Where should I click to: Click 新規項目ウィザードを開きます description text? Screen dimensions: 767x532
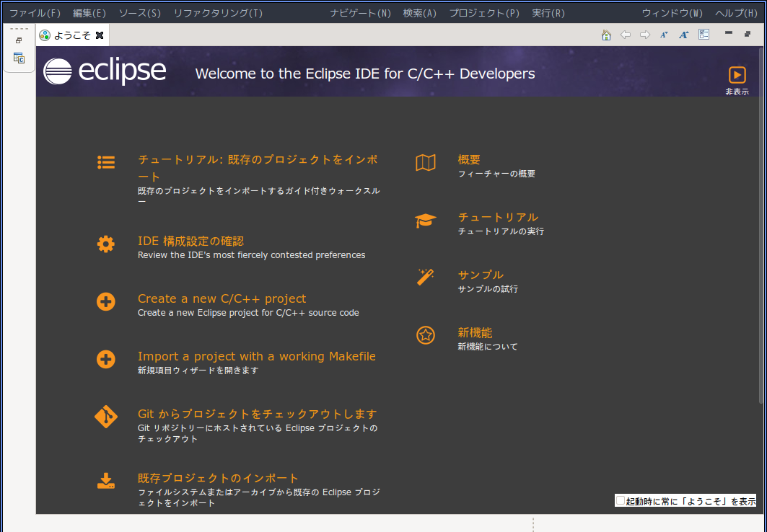(x=198, y=371)
